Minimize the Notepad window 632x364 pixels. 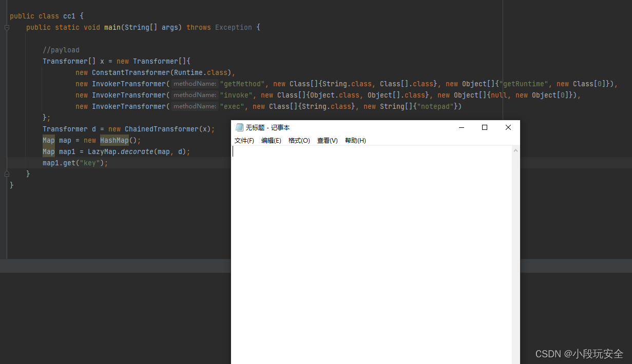click(x=462, y=127)
